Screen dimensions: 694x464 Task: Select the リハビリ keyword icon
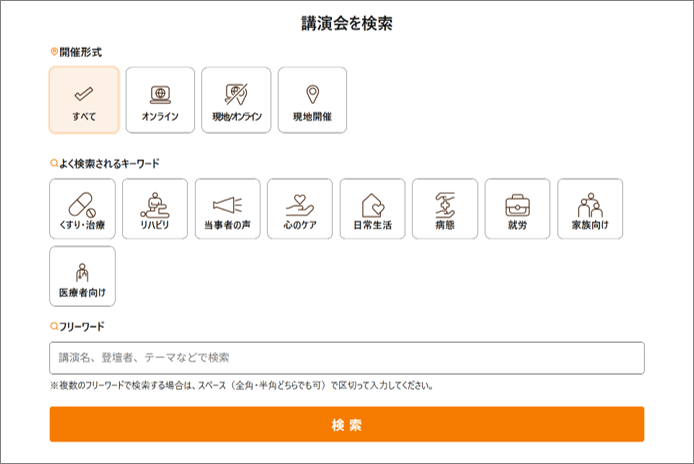coord(154,205)
